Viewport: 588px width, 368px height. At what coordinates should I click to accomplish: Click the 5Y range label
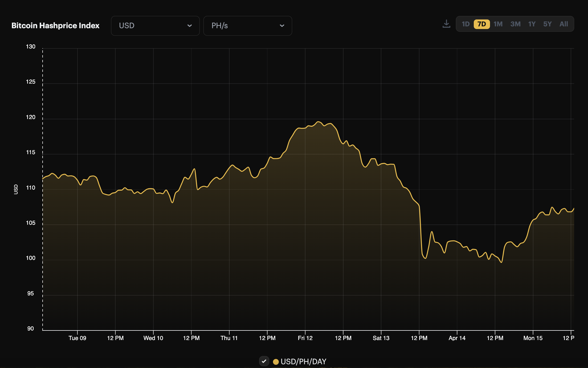548,24
